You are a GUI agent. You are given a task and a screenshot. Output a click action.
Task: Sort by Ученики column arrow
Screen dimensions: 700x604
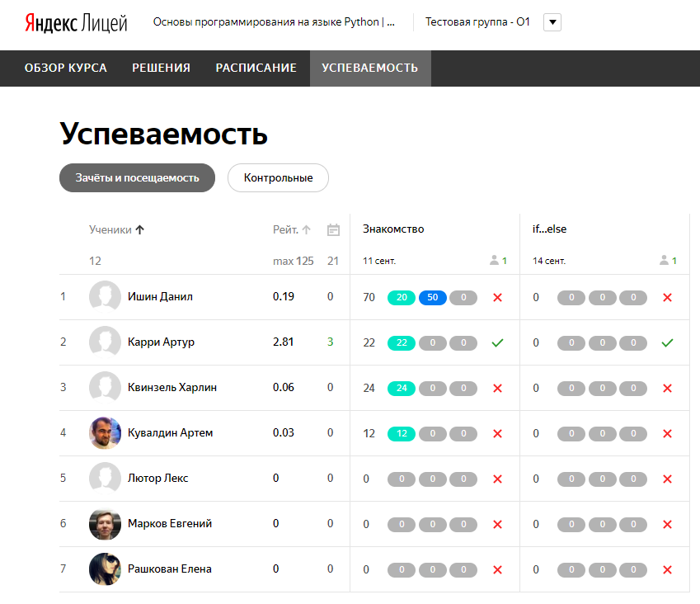coord(139,229)
